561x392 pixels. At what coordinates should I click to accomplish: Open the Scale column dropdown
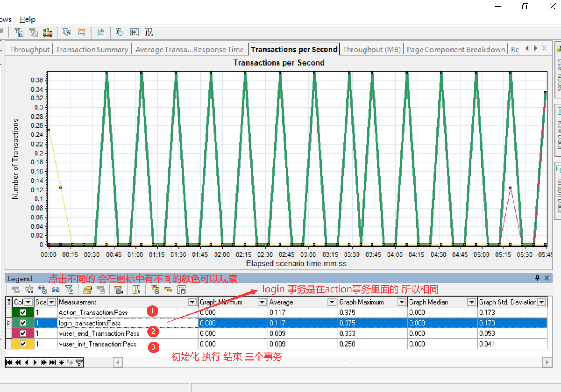click(51, 302)
